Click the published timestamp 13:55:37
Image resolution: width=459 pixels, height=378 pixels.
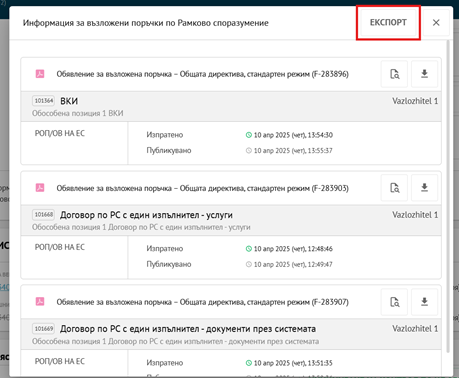pyautogui.click(x=293, y=151)
